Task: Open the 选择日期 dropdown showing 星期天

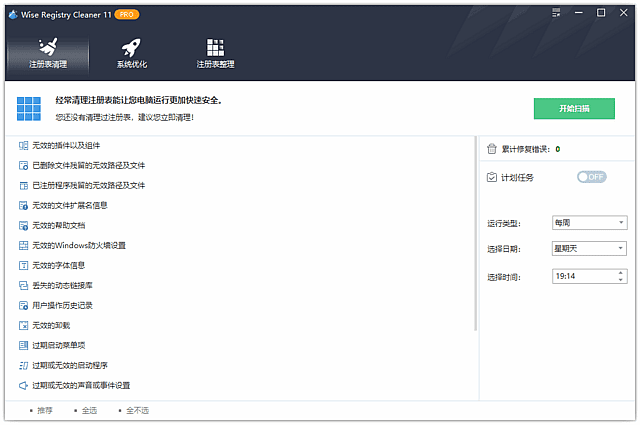Action: coord(589,249)
